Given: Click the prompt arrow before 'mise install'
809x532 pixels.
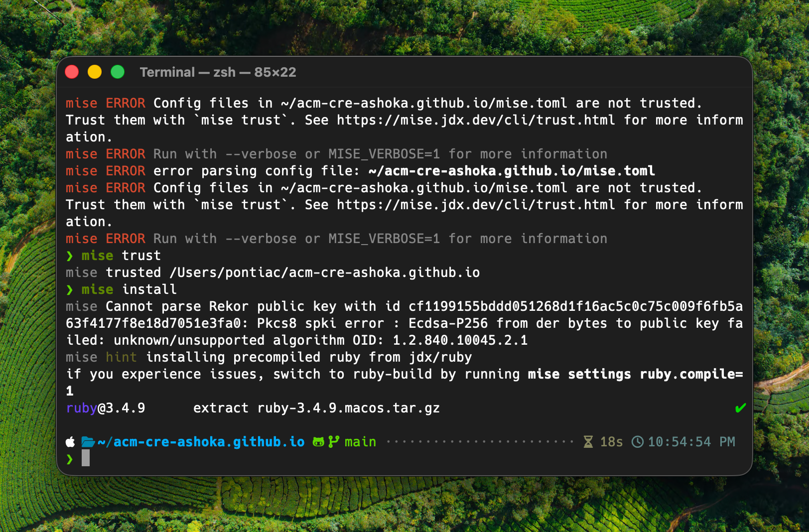Looking at the screenshot, I should click(70, 290).
